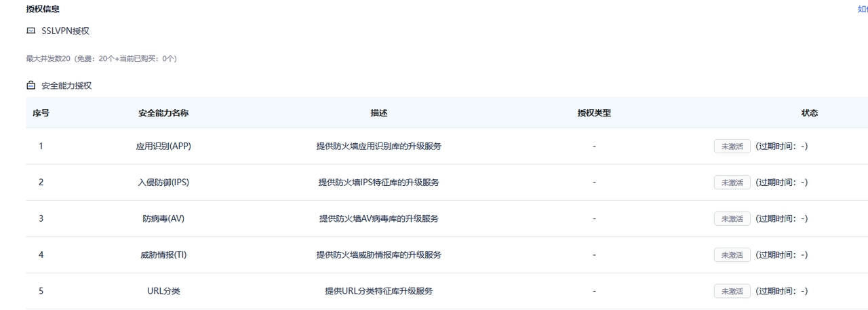Image resolution: width=868 pixels, height=310 pixels.
Task: Click the 未激活 badge for 防病毒(AV)
Action: [732, 218]
